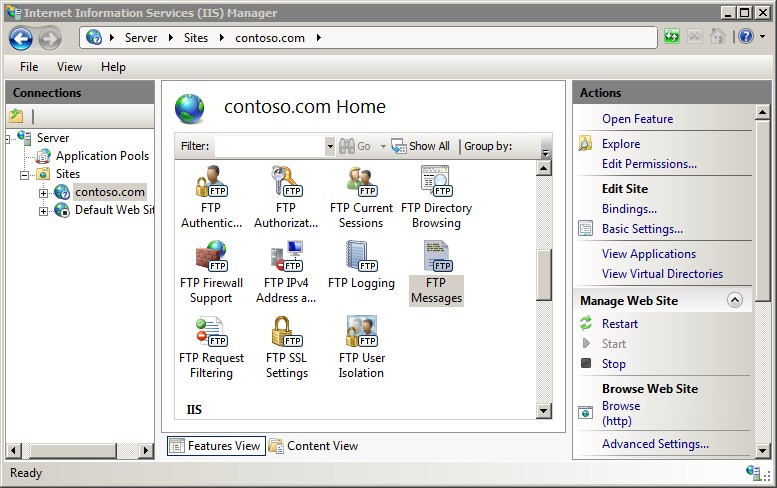Click the feature list scroll up arrow
The width and height of the screenshot is (777, 488).
(544, 168)
